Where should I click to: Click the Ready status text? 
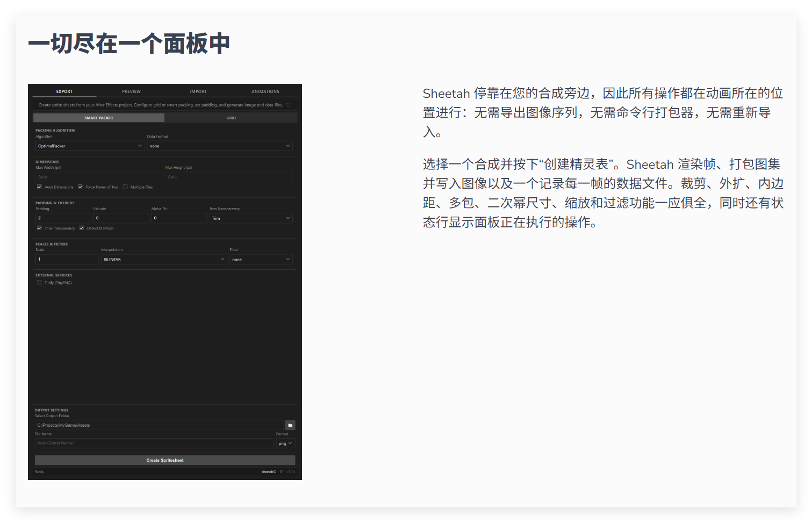pyautogui.click(x=39, y=472)
